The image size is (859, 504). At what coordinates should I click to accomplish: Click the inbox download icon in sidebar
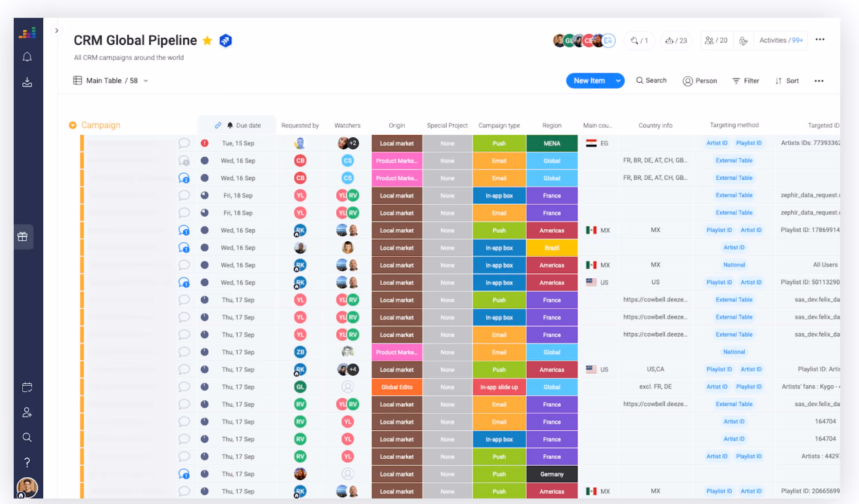pos(27,82)
